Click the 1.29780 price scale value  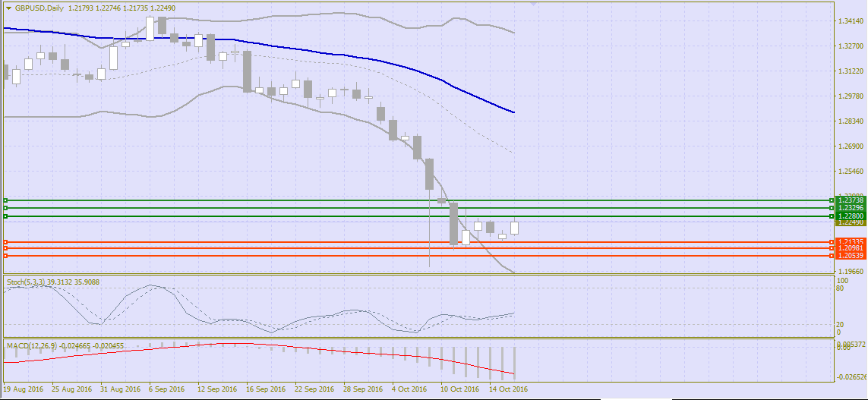(x=852, y=96)
